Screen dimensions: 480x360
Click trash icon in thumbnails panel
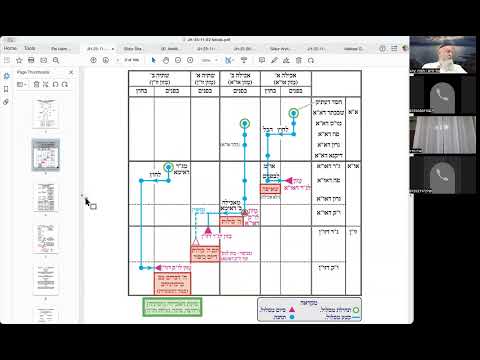coord(37,85)
